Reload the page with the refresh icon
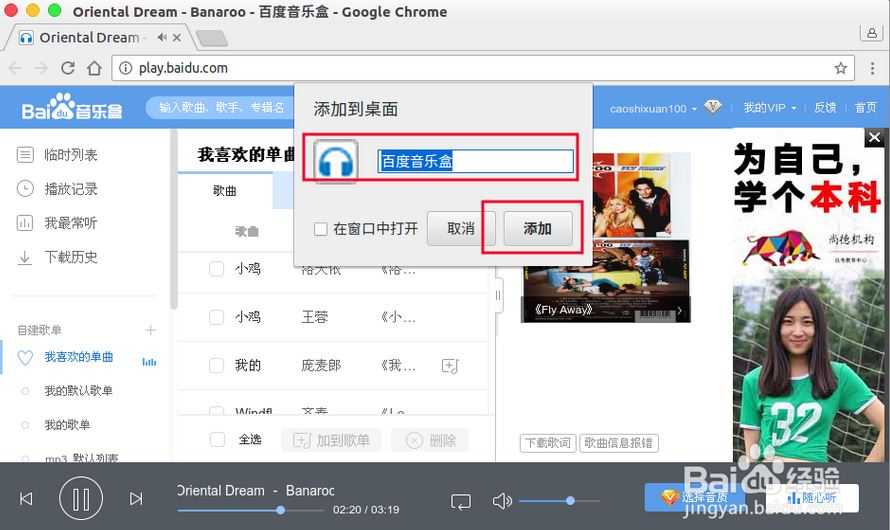890x530 pixels. pos(68,68)
